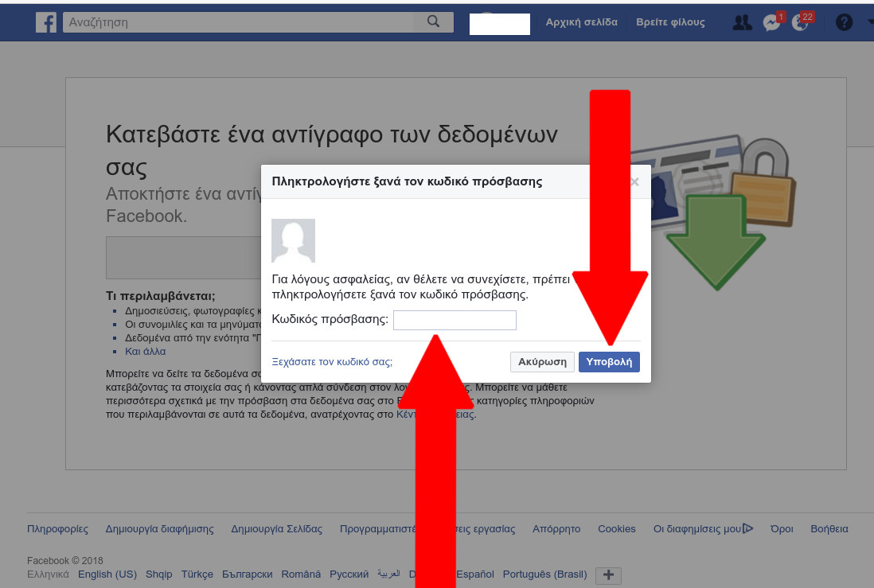Image resolution: width=874 pixels, height=588 pixels.
Task: Click the profile avatar in dialog
Action: click(x=293, y=240)
